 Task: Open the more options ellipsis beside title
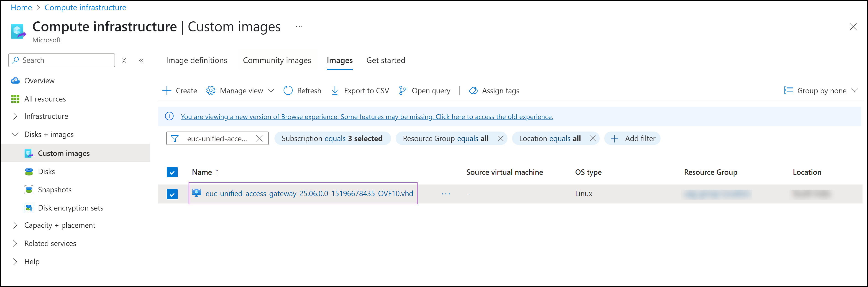point(299,27)
